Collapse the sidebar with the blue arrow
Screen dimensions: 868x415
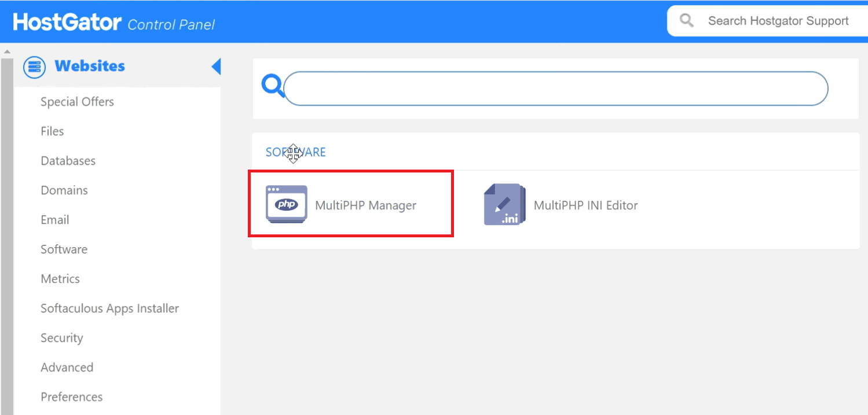pos(216,67)
